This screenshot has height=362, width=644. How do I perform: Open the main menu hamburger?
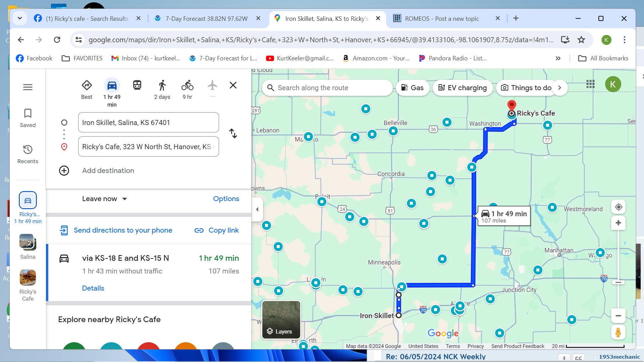28,87
